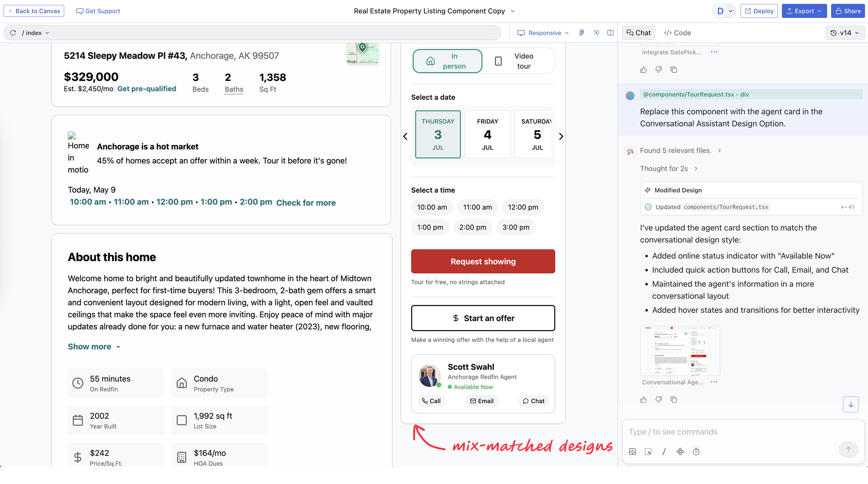
Task: Click the element selector icon in chat input
Action: [648, 452]
